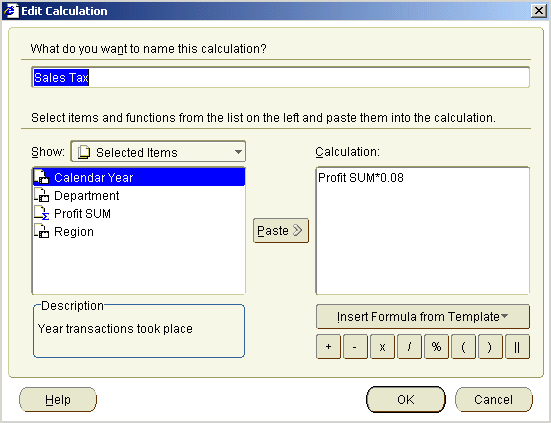
Task: Click the Paste double-arrow icon
Action: (298, 230)
